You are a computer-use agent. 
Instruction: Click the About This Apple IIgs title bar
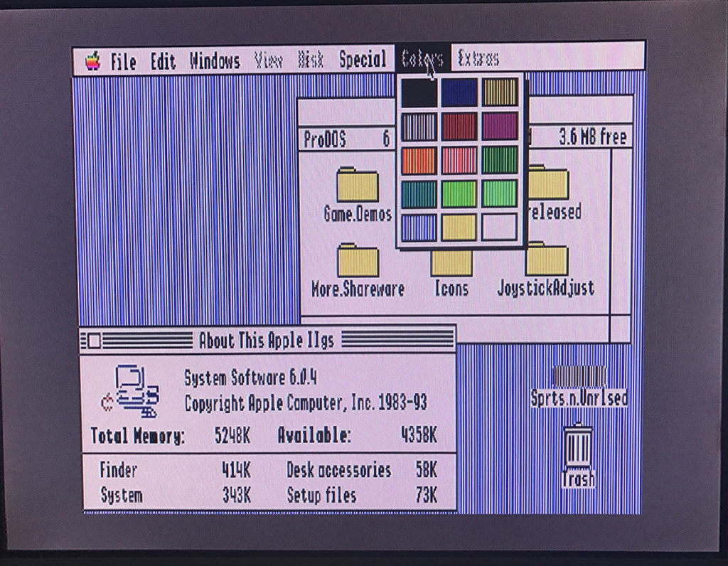(x=268, y=341)
